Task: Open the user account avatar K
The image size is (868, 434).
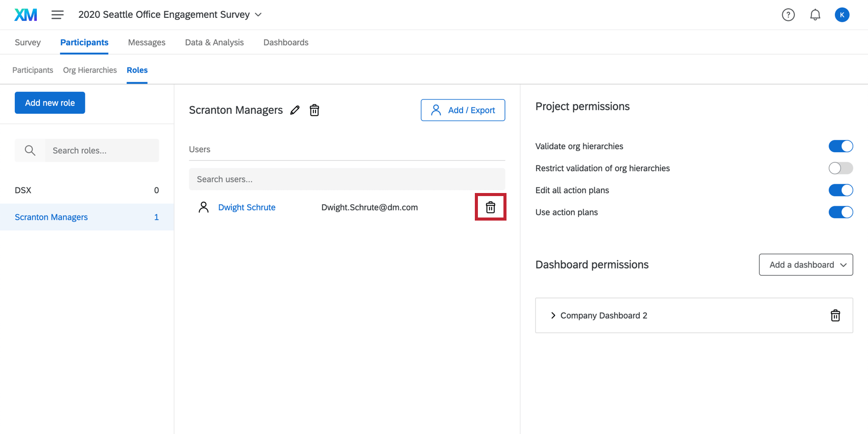Action: 841,15
